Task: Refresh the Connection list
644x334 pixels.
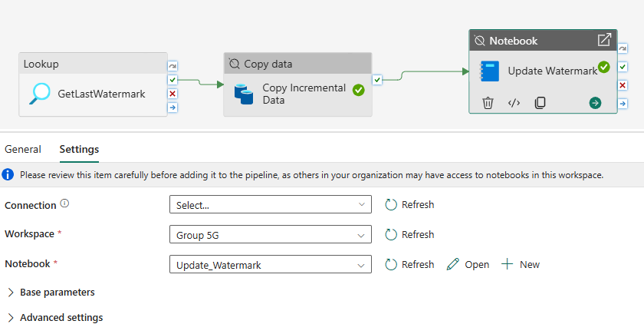Action: (x=409, y=204)
